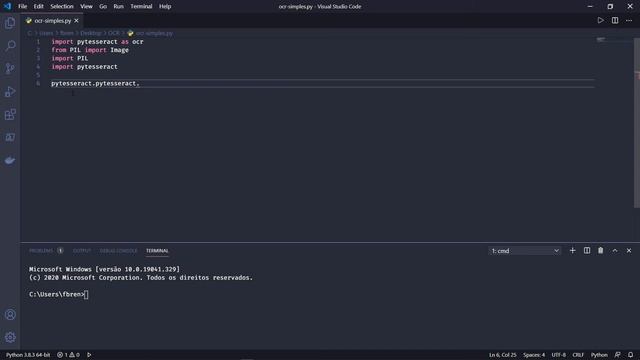Place cursor on line 6 code
Viewport: 640px width, 360px height.
(95, 83)
